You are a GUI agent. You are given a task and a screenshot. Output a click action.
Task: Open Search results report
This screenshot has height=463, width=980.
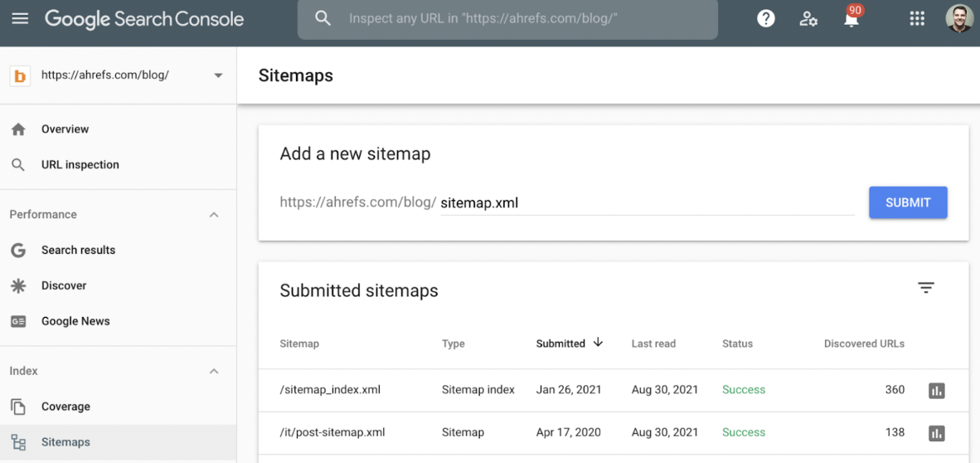click(x=78, y=251)
